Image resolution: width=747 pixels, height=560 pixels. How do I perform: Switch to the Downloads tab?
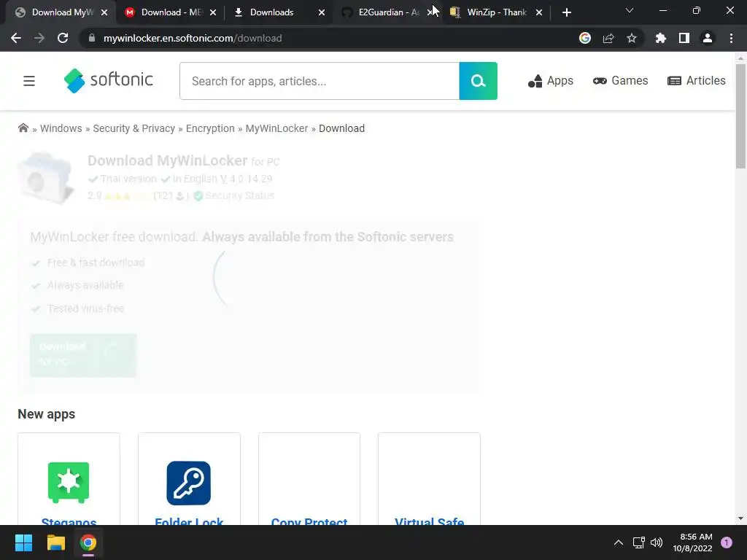tap(279, 12)
